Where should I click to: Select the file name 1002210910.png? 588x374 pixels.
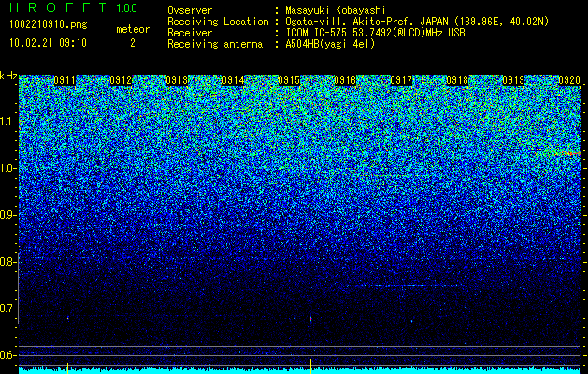(x=49, y=25)
